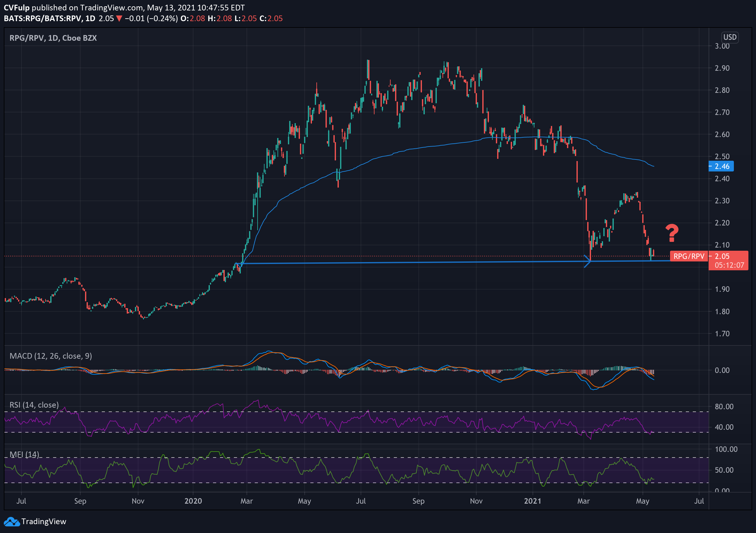
Task: Click the red down-triangle price change indicator
Action: (119, 18)
